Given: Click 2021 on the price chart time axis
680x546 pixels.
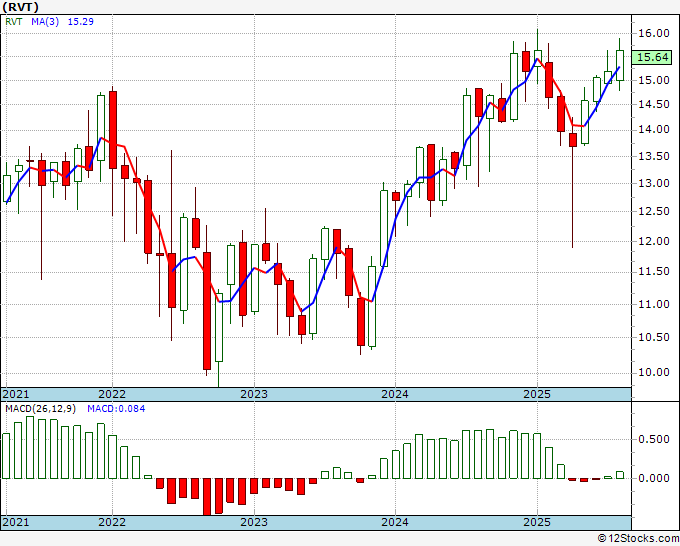Looking at the screenshot, I should point(16,394).
